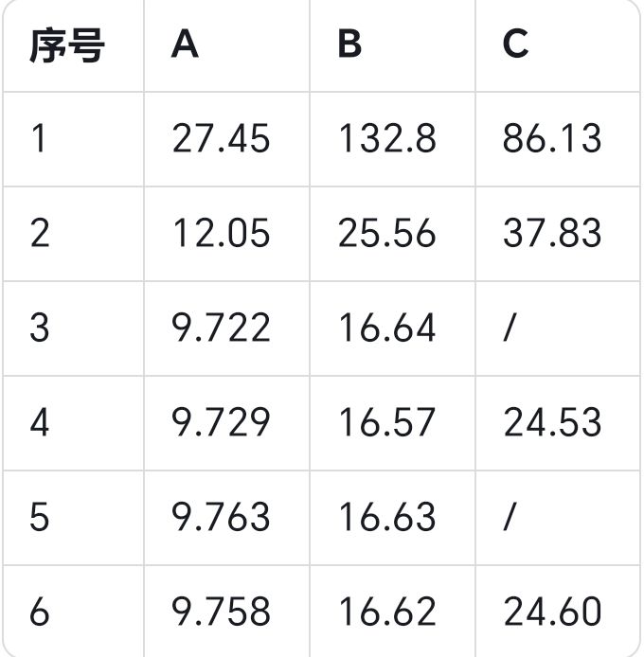Click the 37.83 value cell

point(552,234)
